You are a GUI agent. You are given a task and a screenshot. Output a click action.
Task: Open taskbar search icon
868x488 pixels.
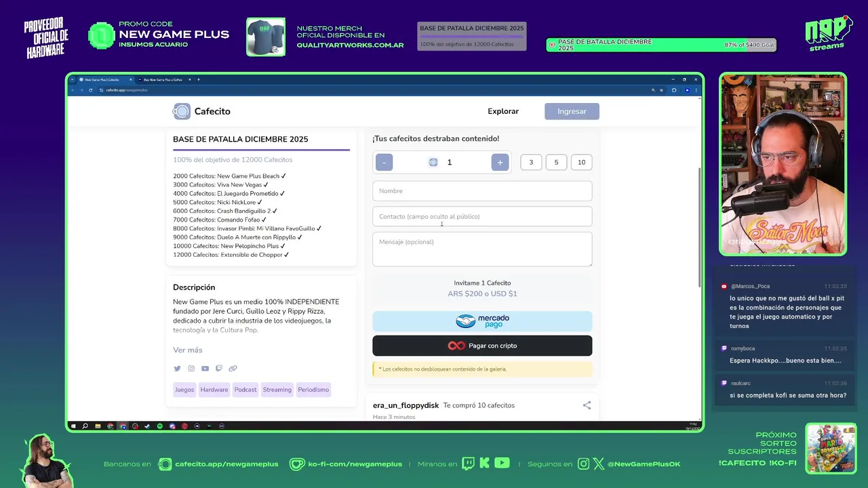click(85, 426)
